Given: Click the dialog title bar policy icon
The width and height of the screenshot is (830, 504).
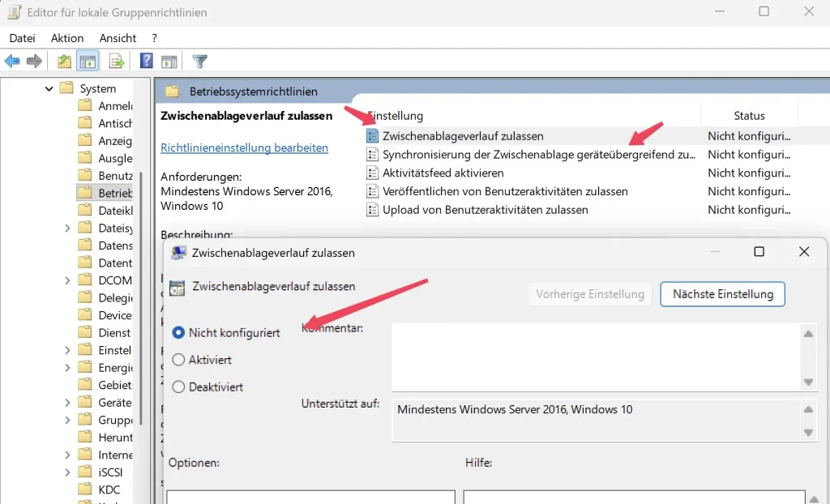Looking at the screenshot, I should tap(178, 253).
